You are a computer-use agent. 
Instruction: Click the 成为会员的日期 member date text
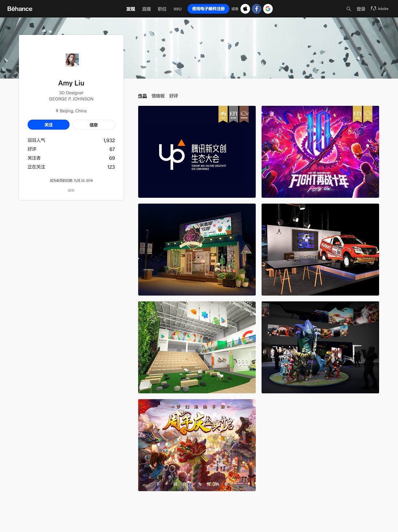(71, 180)
